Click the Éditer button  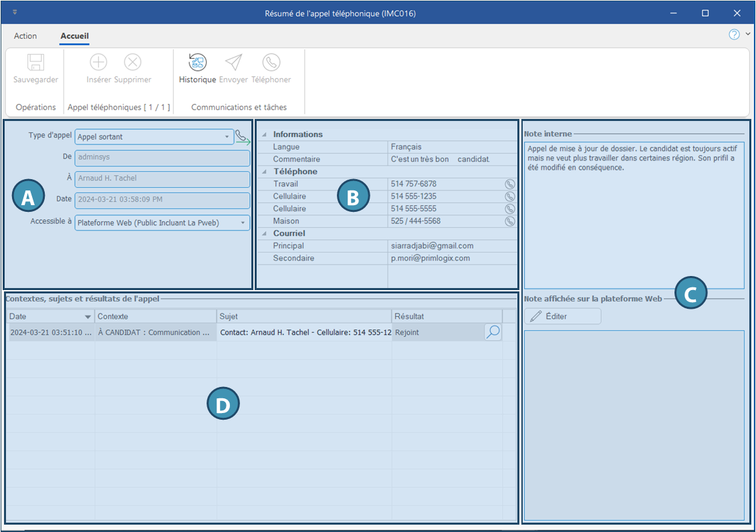coord(562,316)
